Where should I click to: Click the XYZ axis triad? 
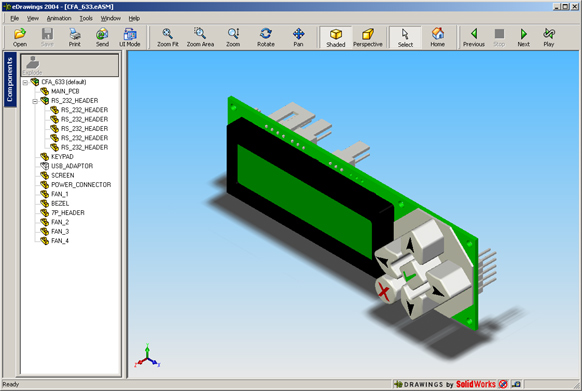[x=147, y=356]
